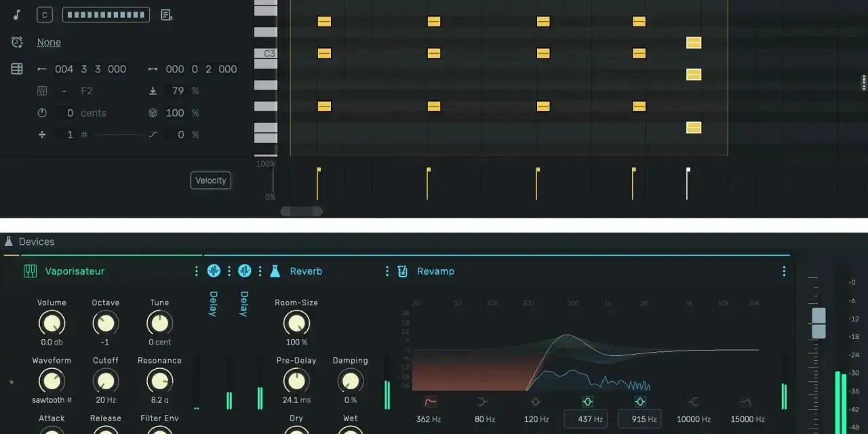This screenshot has width=868, height=434.
Task: Click the 0 cents field
Action: coord(71,113)
